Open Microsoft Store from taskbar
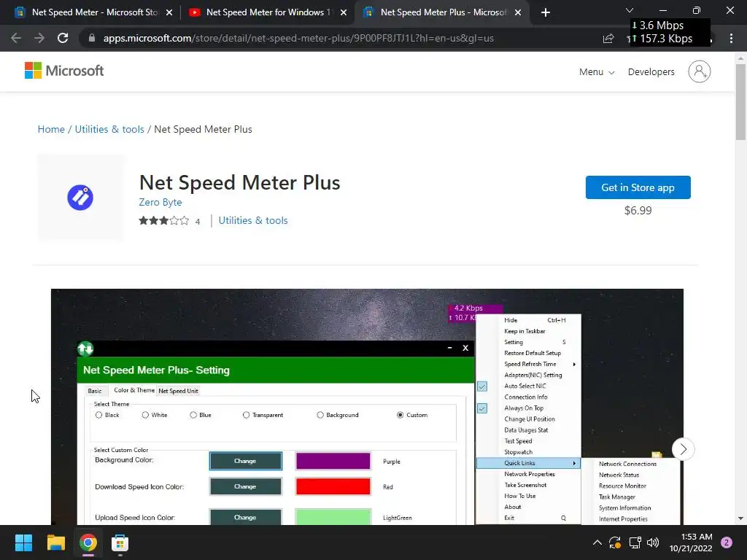This screenshot has width=747, height=560. click(120, 542)
